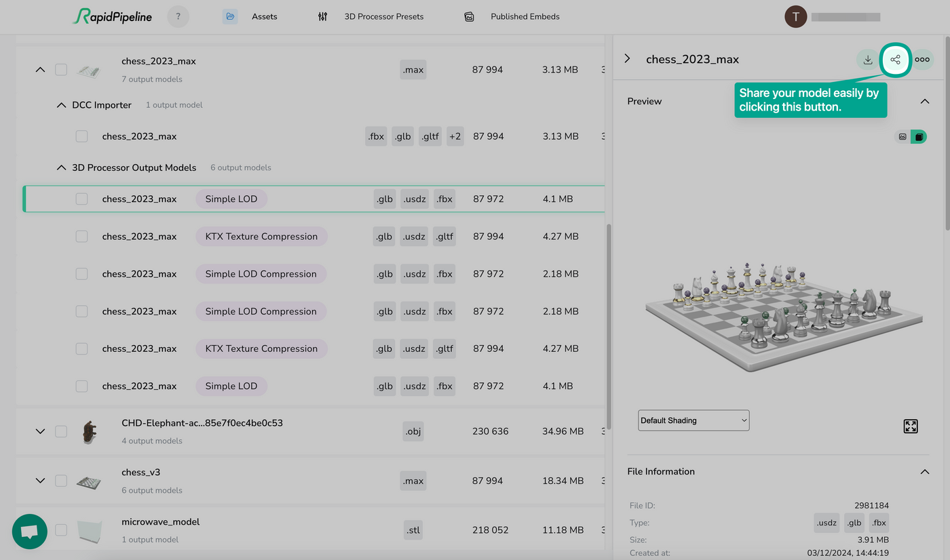Viewport: 950px width, 560px height.
Task: Collapse the chess_2023_max asset group
Action: pos(40,69)
